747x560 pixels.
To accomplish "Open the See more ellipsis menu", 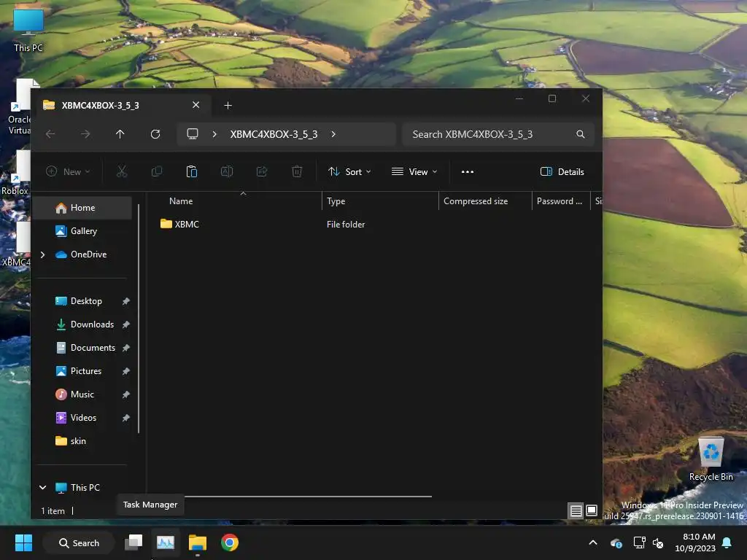I will pos(468,172).
